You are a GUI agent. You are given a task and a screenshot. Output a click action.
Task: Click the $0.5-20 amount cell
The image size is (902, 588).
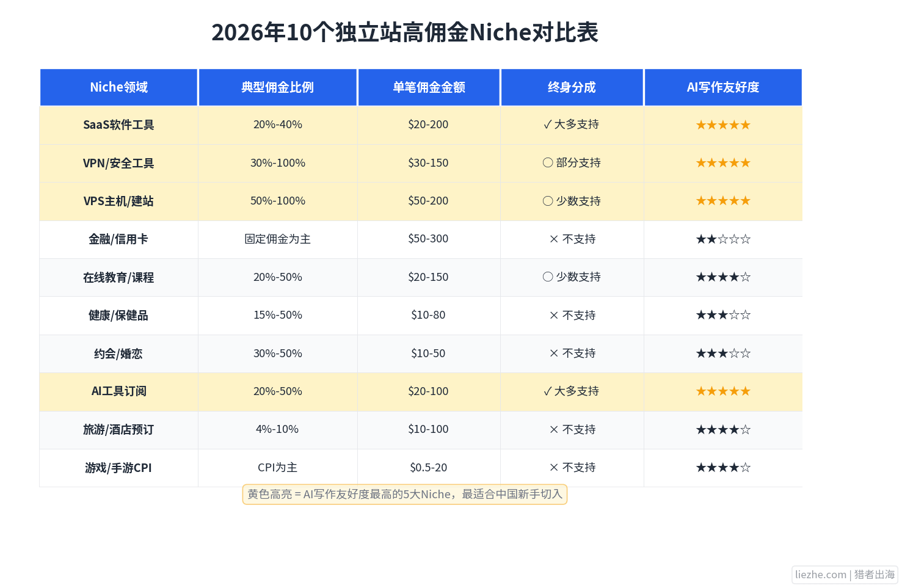[429, 468]
